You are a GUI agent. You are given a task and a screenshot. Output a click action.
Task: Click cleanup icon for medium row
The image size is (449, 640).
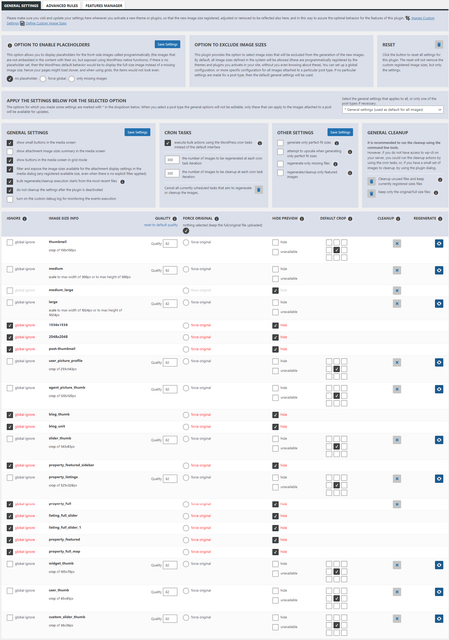coord(397,270)
